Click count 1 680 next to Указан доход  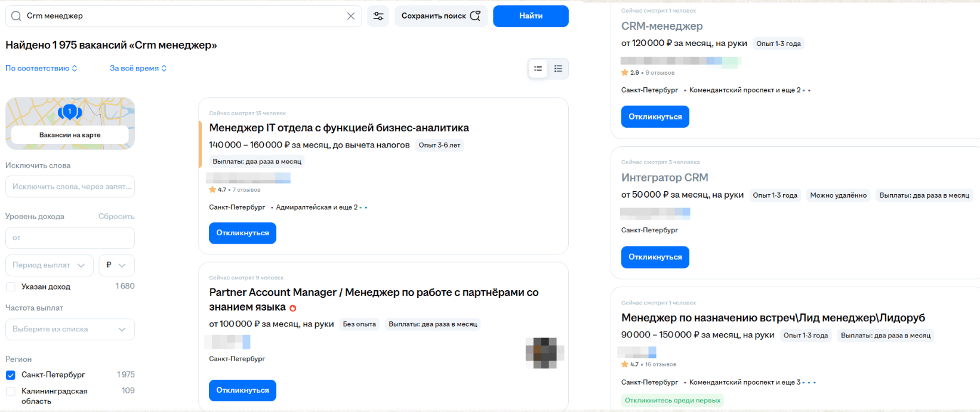coord(125,287)
